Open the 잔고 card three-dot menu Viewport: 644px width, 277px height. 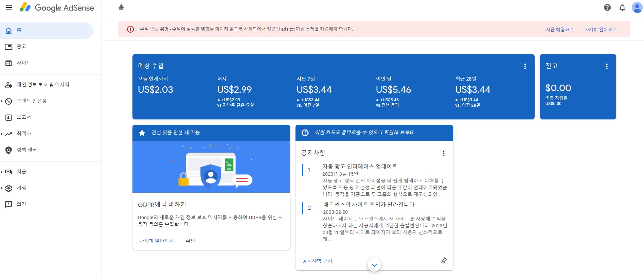click(607, 66)
